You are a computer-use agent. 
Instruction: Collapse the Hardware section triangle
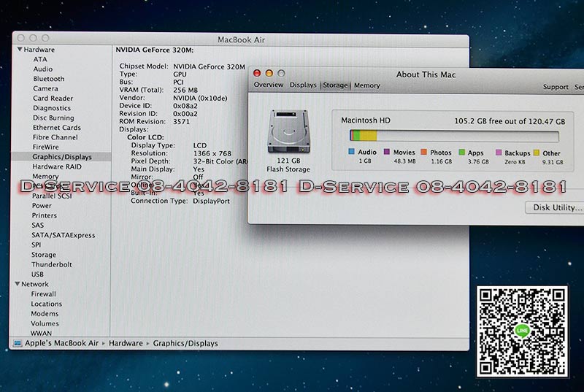coord(20,49)
